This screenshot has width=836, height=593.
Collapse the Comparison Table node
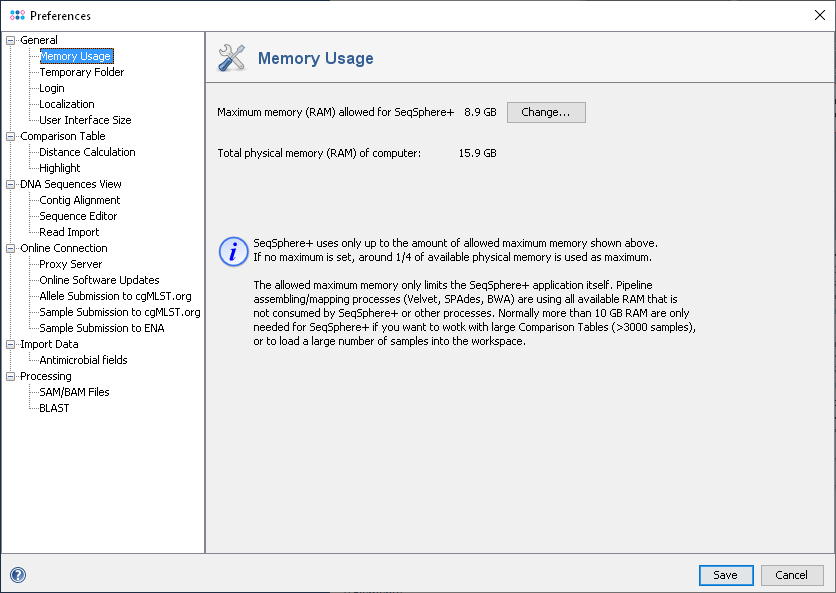12,136
